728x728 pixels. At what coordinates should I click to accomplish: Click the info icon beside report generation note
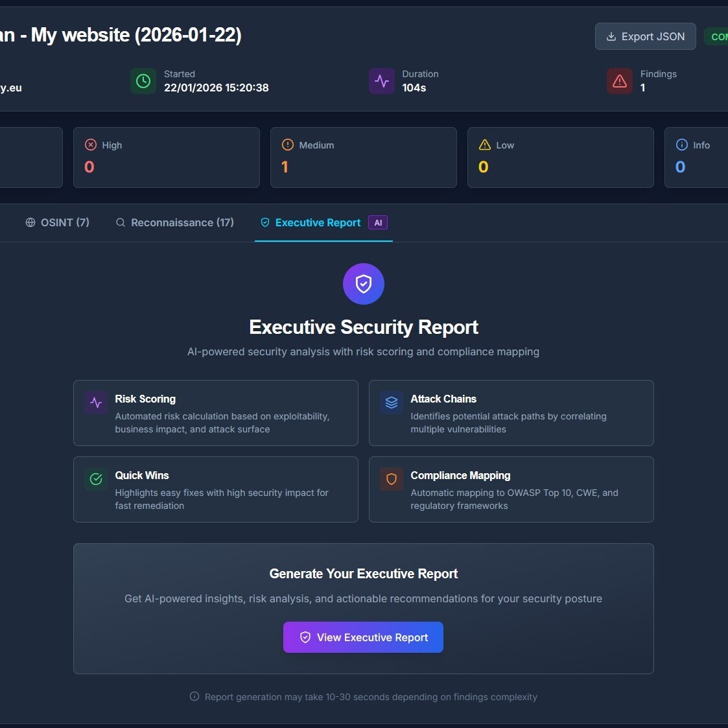tap(194, 697)
